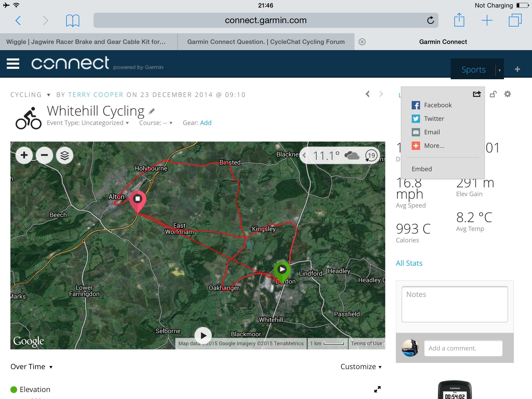Go to next activity arrow
The image size is (532, 399).
381,94
